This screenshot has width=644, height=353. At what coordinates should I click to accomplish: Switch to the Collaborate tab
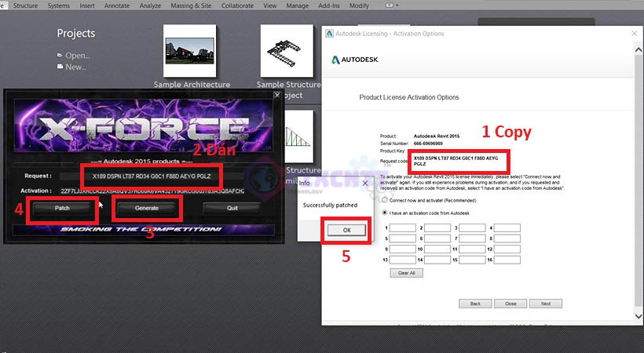click(237, 5)
